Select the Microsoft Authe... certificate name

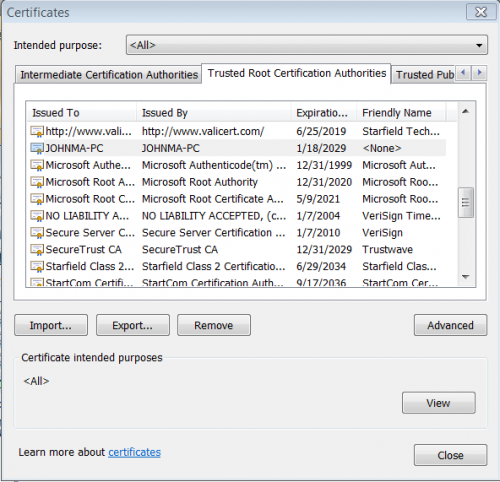[88, 165]
